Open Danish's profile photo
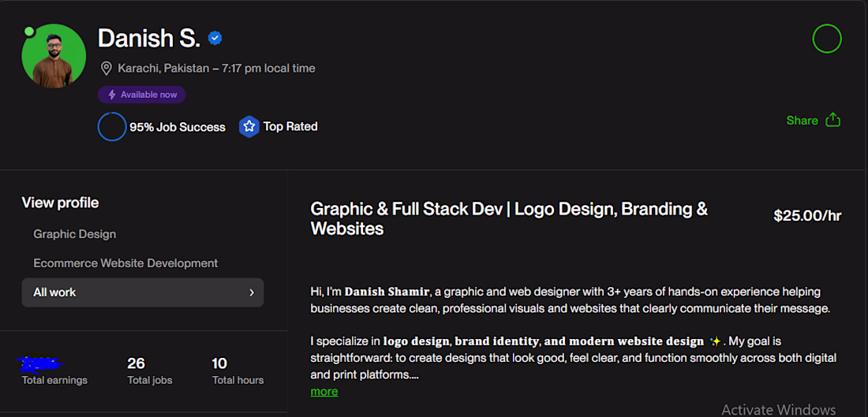This screenshot has height=417, width=868. click(x=54, y=56)
